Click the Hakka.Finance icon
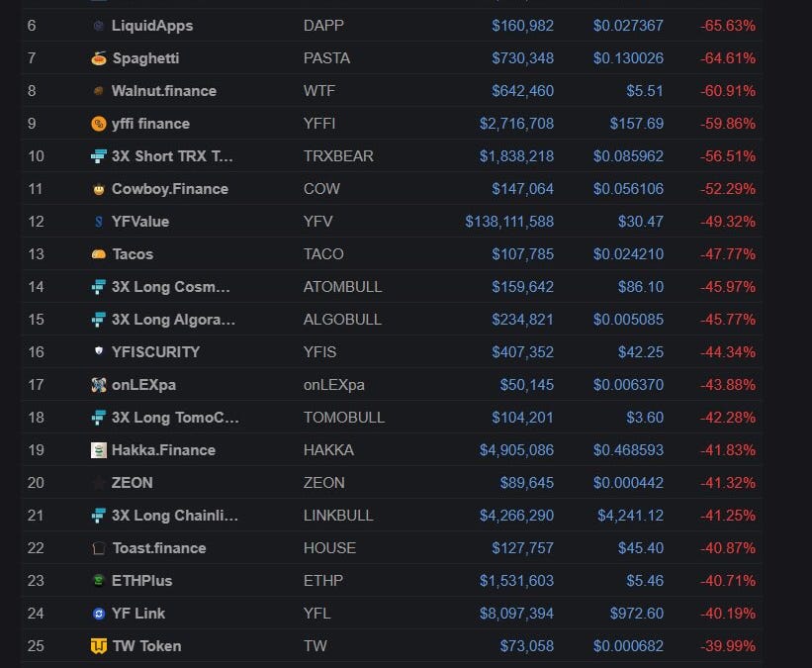Viewport: 812px width, 668px height. [98, 450]
